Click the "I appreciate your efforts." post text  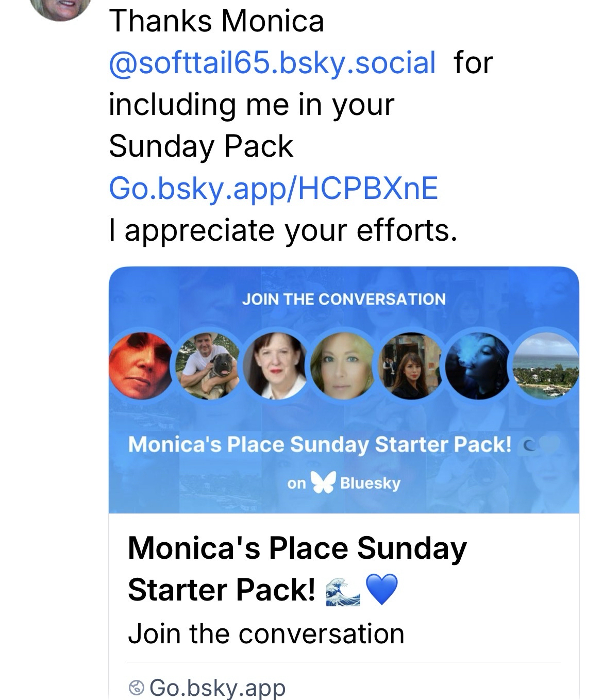point(283,230)
